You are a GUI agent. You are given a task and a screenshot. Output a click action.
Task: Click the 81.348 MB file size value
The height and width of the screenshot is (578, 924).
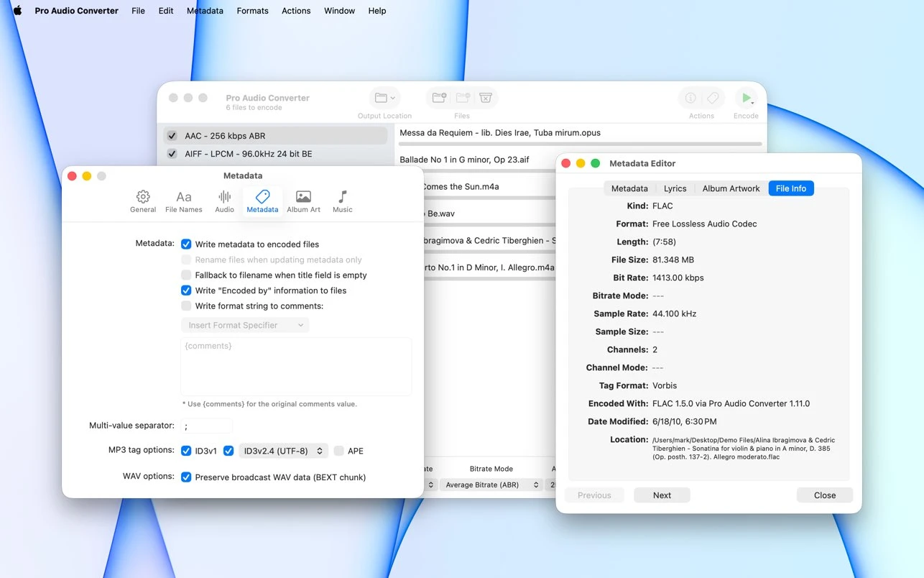coord(673,260)
